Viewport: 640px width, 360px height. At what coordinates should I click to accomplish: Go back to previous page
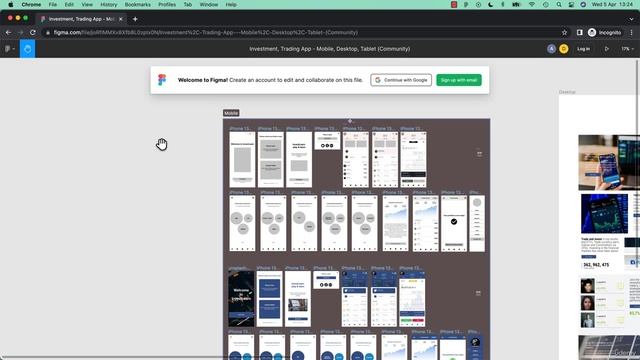8,33
